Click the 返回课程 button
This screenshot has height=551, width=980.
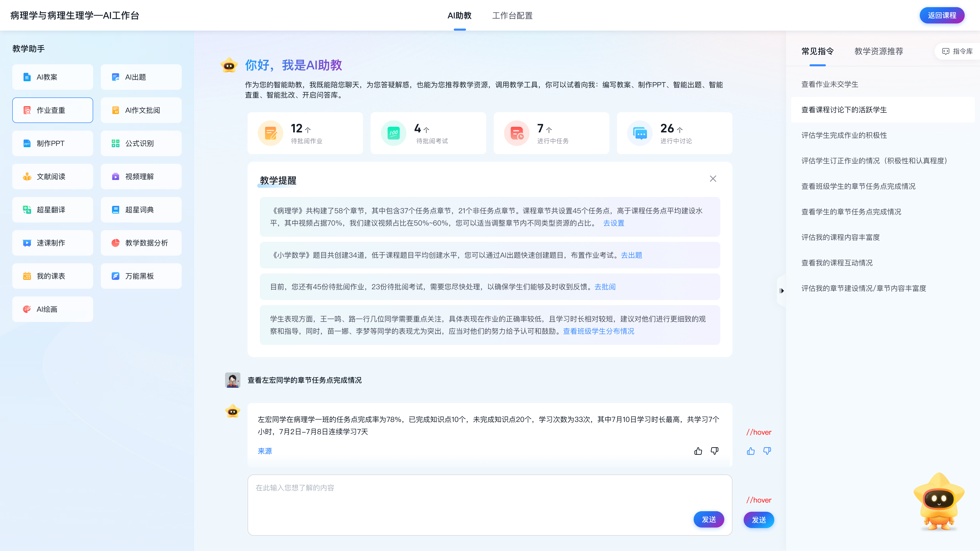(x=941, y=16)
